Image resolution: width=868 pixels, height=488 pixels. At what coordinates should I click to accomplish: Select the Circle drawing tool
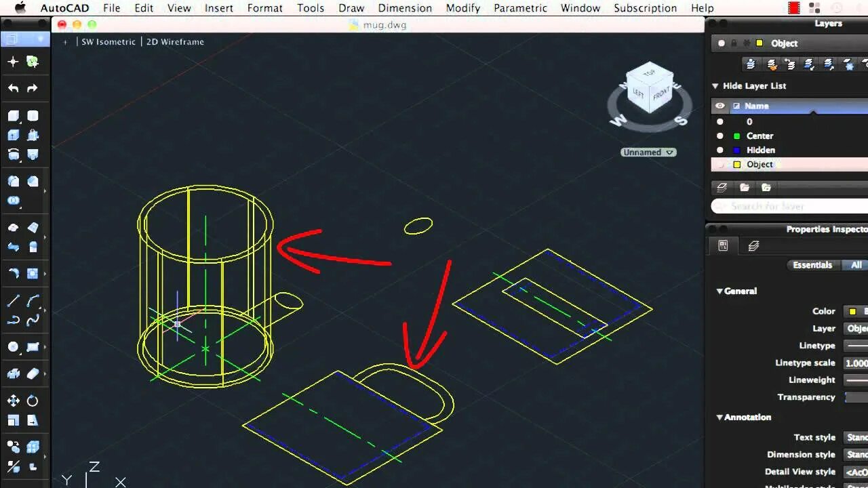(x=13, y=347)
